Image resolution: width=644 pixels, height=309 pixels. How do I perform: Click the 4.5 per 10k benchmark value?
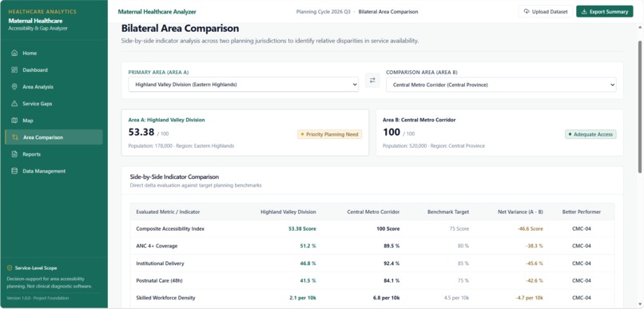456,298
